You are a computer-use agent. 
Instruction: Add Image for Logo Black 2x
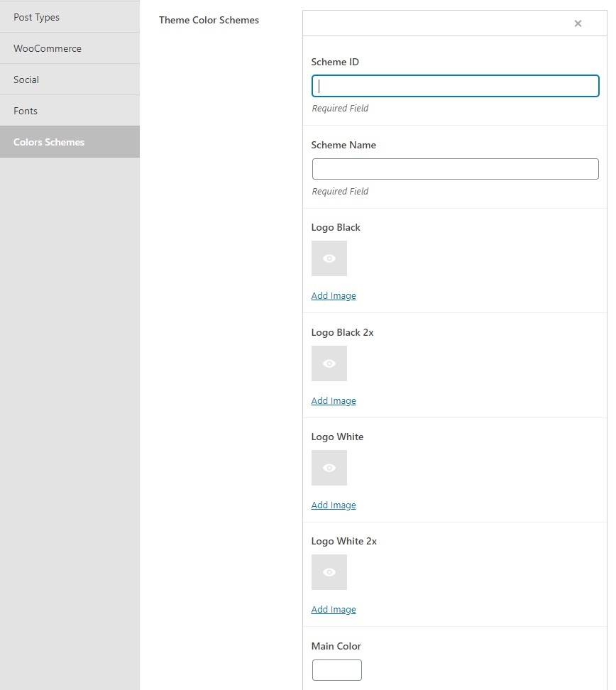point(334,401)
